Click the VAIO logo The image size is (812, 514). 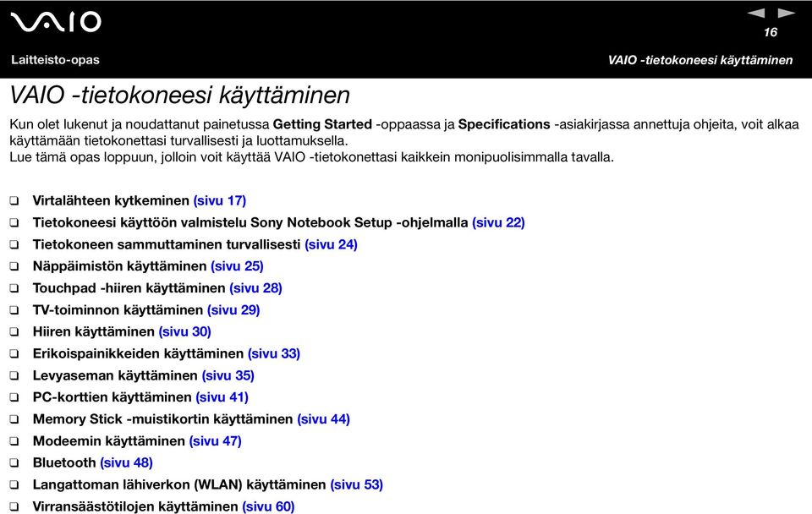[56, 22]
